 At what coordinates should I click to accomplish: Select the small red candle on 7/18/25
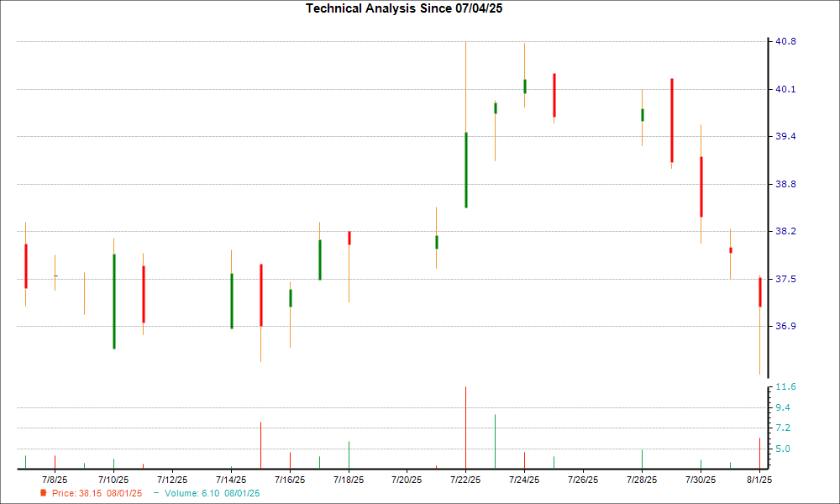(x=349, y=239)
